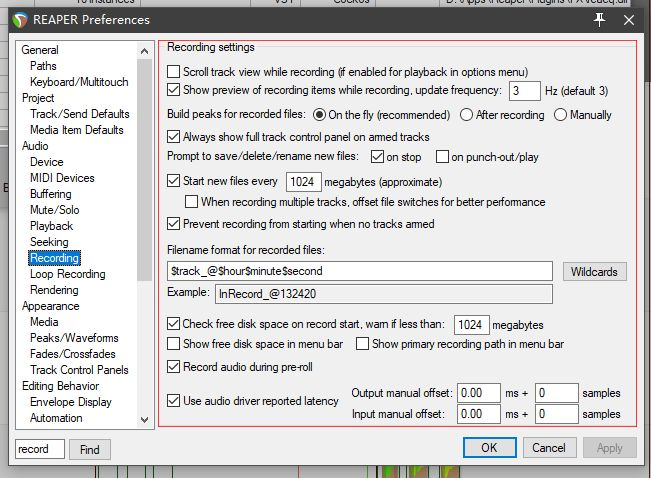Image resolution: width=651 pixels, height=478 pixels.
Task: Toggle always show full track control panel
Action: coord(173,137)
